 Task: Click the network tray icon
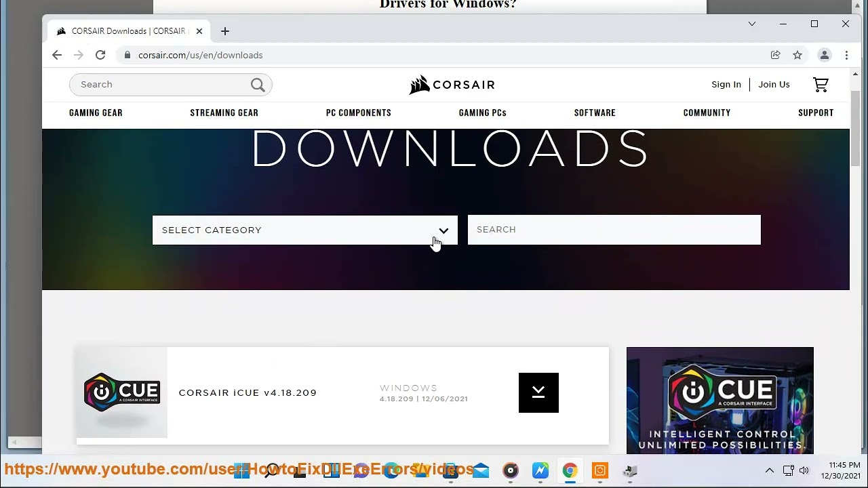[x=788, y=470]
